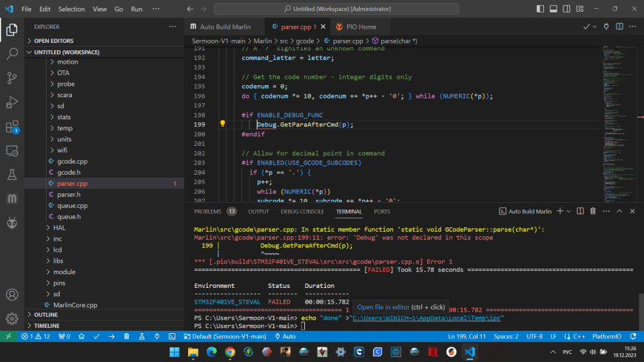Toggle Secondary Side Bar visibility
644x362 pixels.
click(x=566, y=9)
